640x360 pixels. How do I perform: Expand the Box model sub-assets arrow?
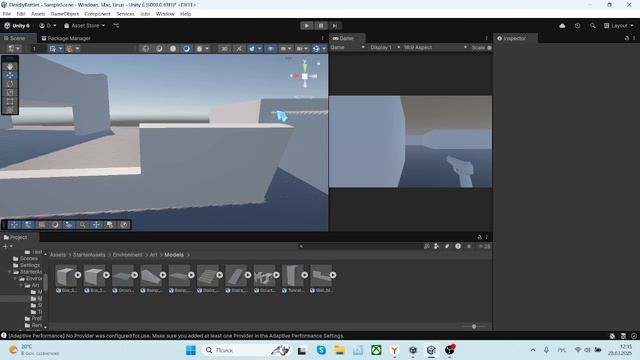point(78,275)
